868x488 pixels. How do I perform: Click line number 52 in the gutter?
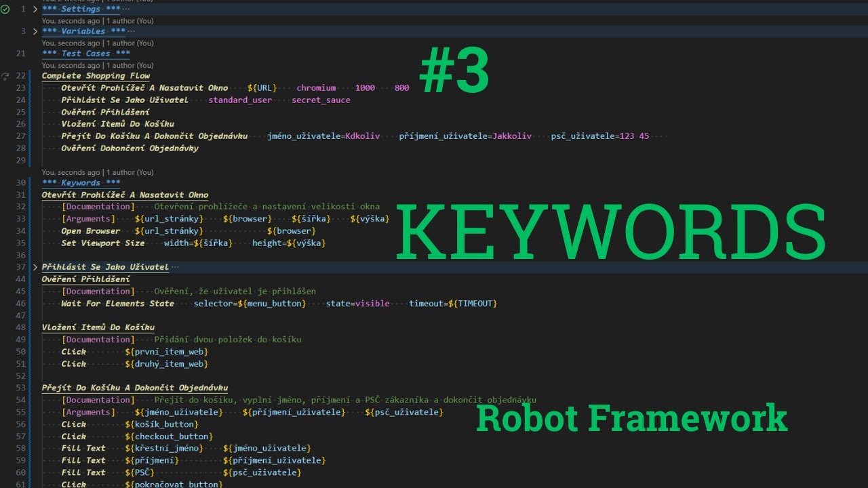pos(20,376)
